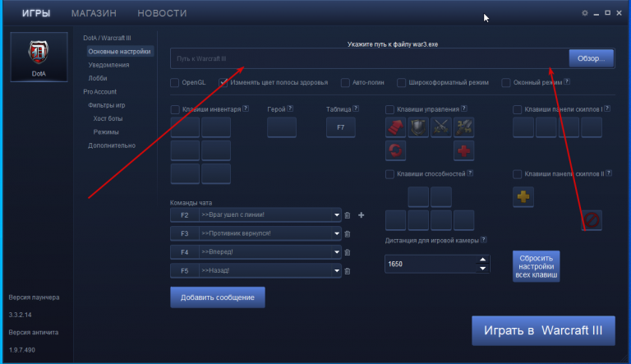The width and height of the screenshot is (631, 364).
Task: Toggle Клавиши инвентаря checkbox
Action: 175,109
